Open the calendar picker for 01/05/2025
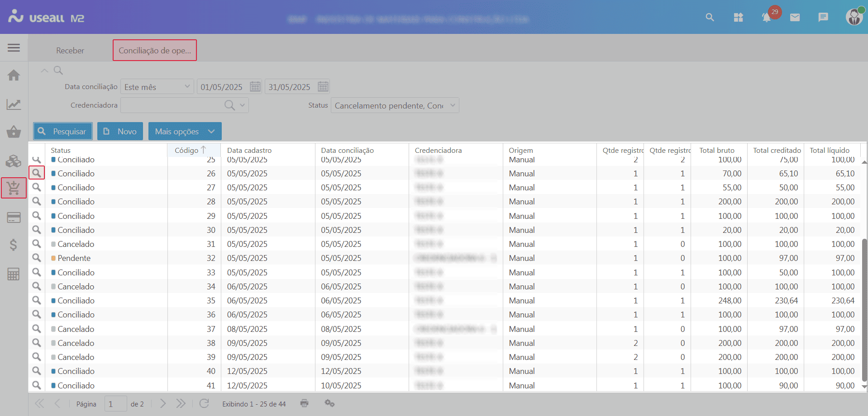868x416 pixels. pos(255,87)
